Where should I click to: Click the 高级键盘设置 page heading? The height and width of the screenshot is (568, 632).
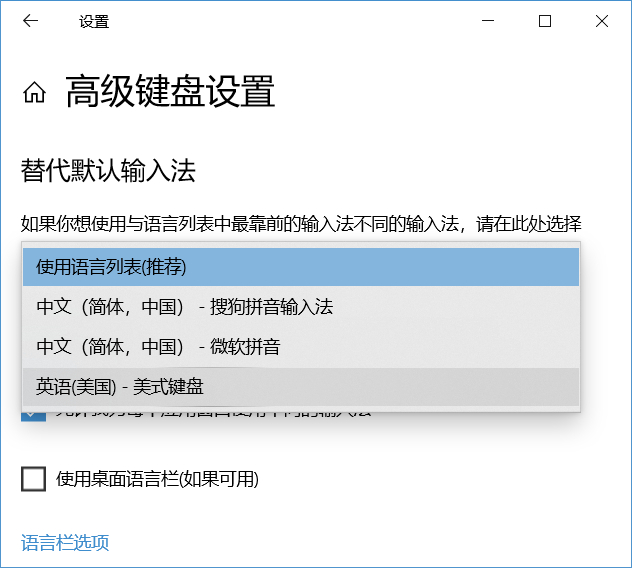[170, 92]
